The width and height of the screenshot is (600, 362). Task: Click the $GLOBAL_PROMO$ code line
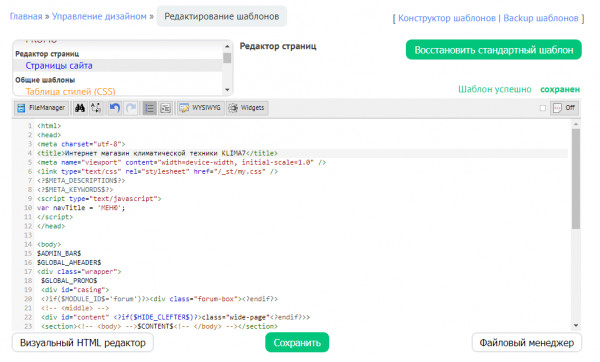[x=69, y=280]
